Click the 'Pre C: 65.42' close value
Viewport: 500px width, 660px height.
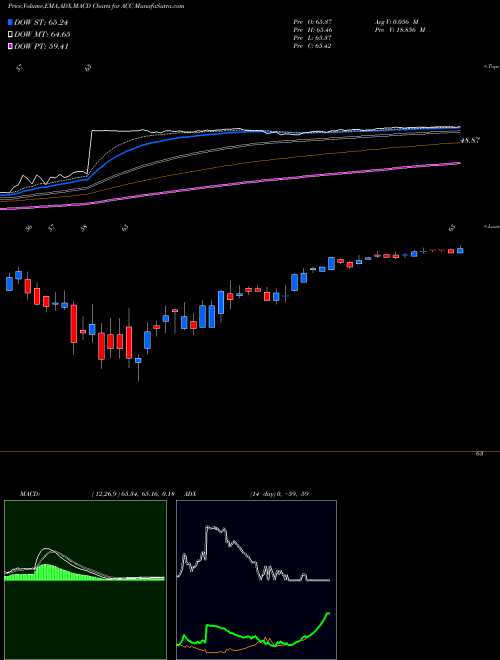[x=313, y=46]
